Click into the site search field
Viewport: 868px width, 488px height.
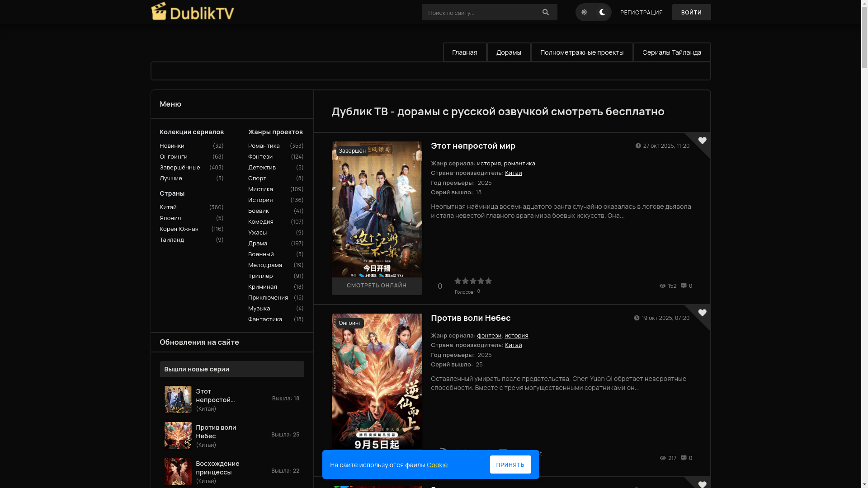pos(479,13)
